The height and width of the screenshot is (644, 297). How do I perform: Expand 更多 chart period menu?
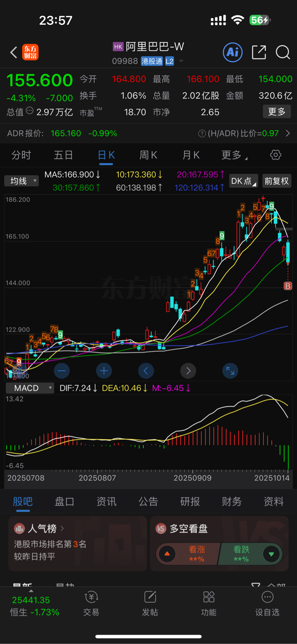tap(234, 155)
